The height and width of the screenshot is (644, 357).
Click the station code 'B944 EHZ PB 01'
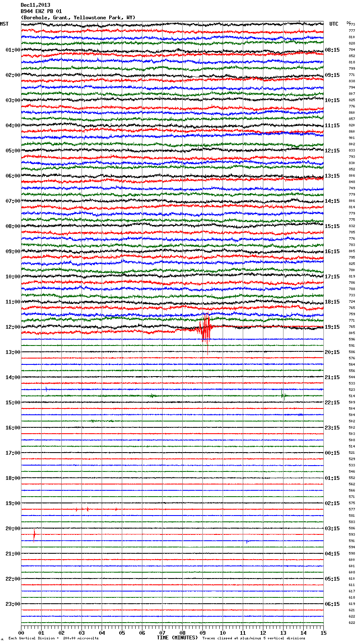coord(41,11)
